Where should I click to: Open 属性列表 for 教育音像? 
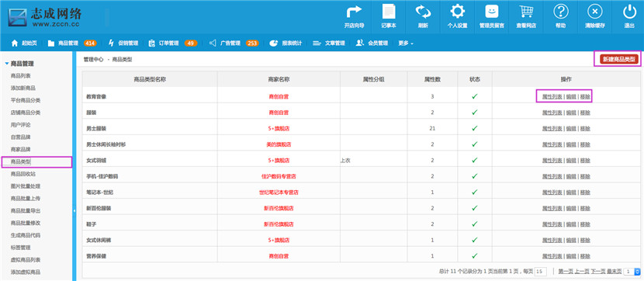coord(552,96)
